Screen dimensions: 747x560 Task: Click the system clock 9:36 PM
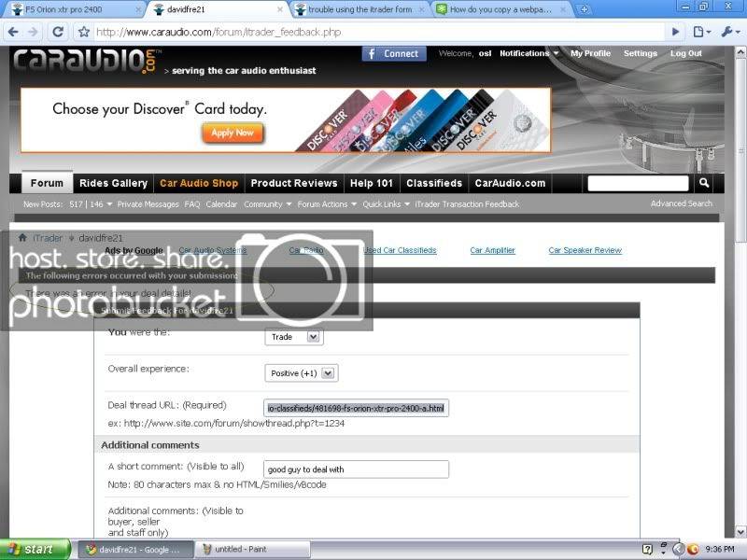click(x=719, y=550)
